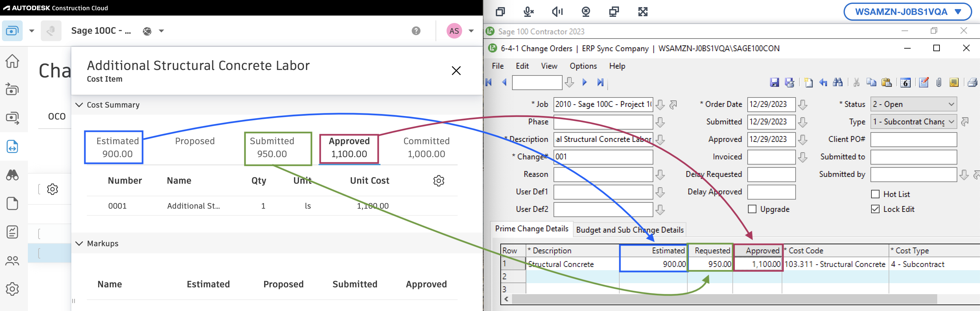The image size is (980, 311).
Task: Open the Order Date lookup arrow
Action: [x=802, y=105]
